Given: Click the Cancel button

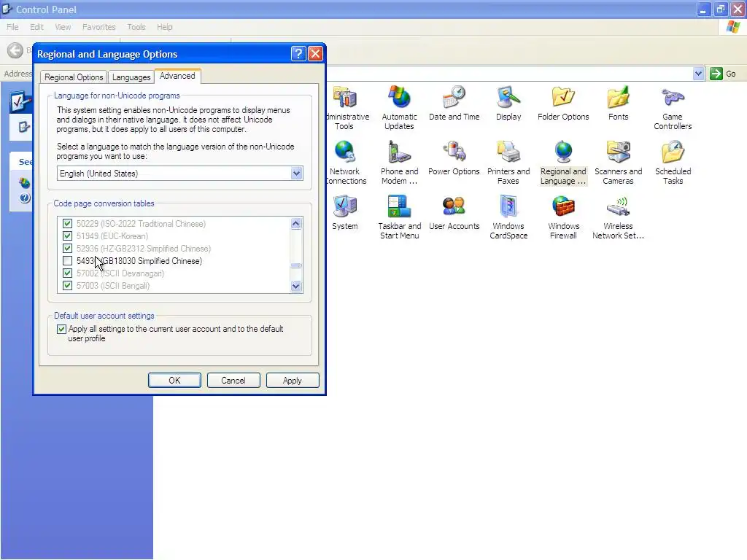Looking at the screenshot, I should 233,381.
